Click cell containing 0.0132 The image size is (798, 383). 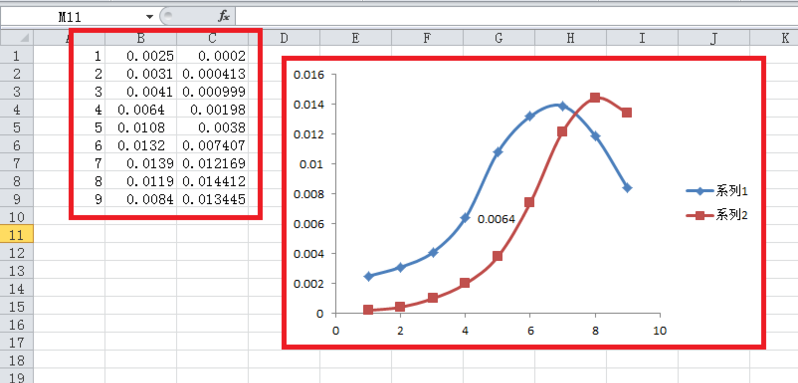(x=141, y=145)
